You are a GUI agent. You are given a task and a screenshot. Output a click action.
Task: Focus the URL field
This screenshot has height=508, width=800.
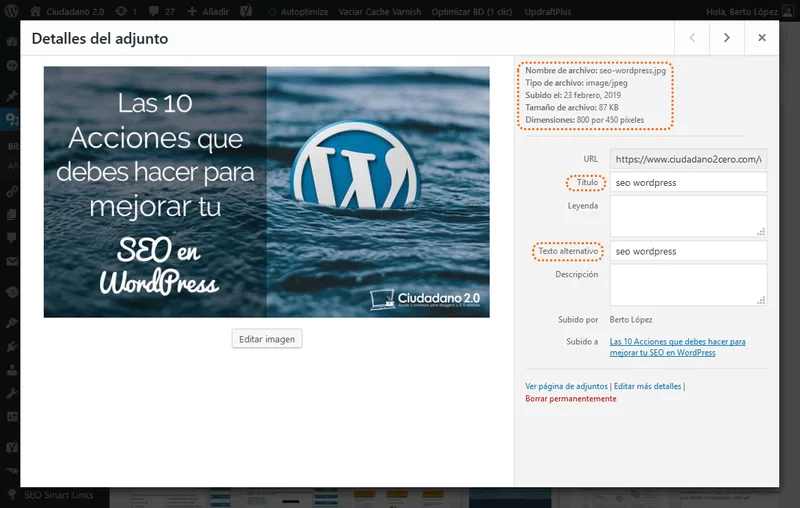[x=688, y=159]
